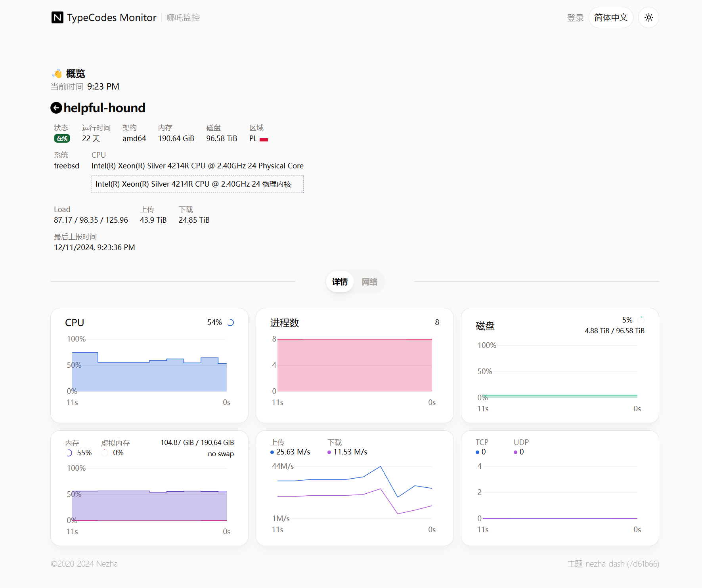Click the upload/download network speed chart
702x588 pixels.
pos(354,493)
